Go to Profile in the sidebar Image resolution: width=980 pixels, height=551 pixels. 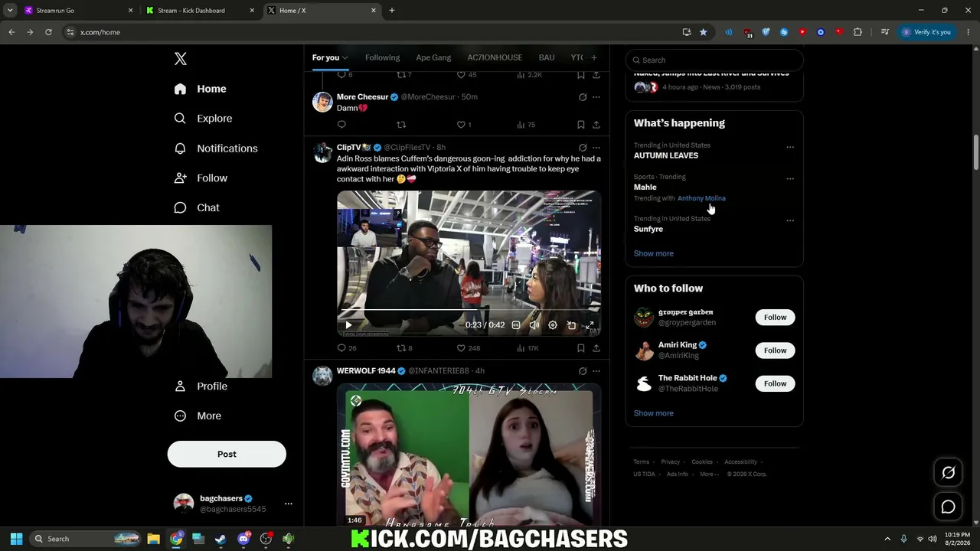tap(201, 386)
